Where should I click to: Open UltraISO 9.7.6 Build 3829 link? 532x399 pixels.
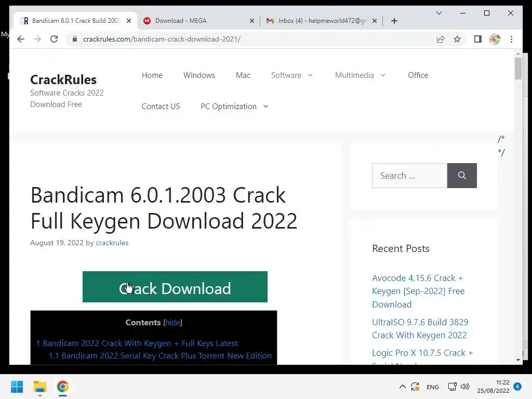(420, 328)
